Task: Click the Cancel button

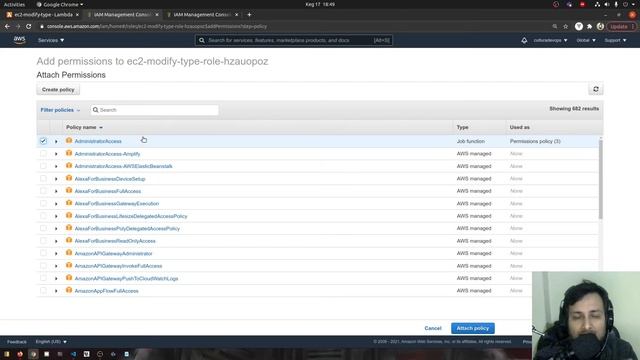Action: click(x=433, y=328)
